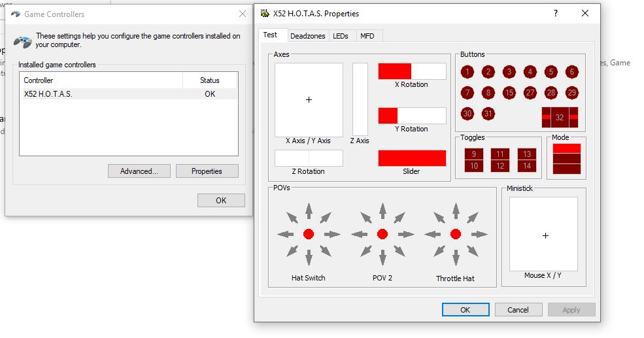
Task: Click button indicator 8
Action: (x=488, y=93)
